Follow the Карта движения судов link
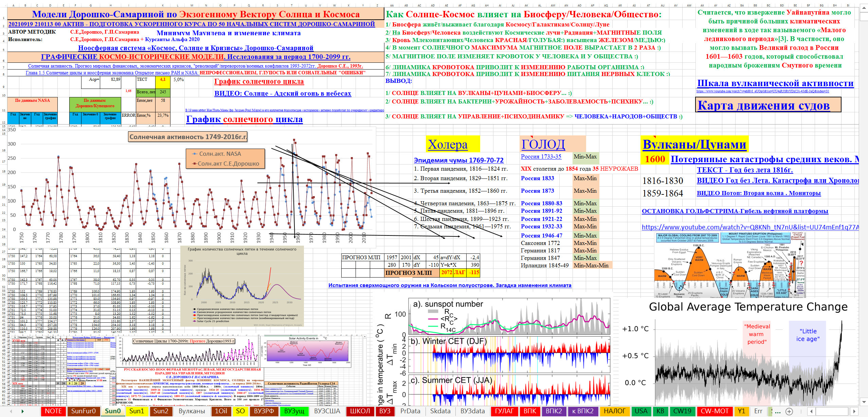This screenshot has height=417, width=868. pyautogui.click(x=763, y=105)
